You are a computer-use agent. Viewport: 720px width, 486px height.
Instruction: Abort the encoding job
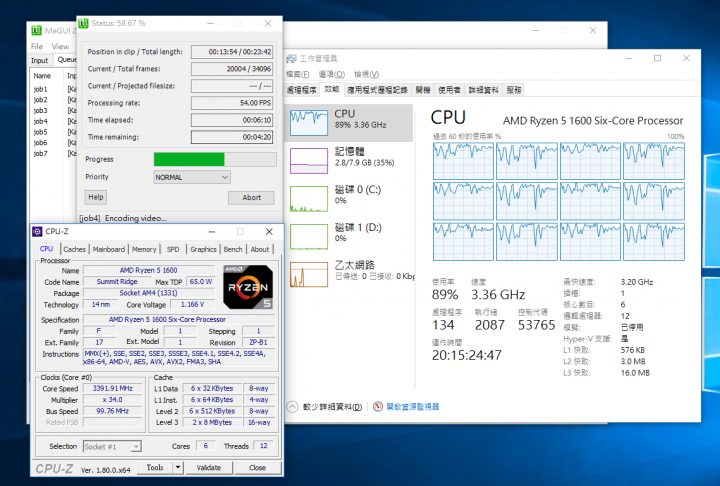pyautogui.click(x=251, y=198)
